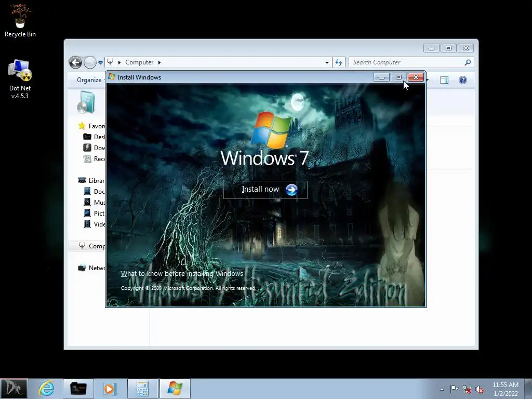The height and width of the screenshot is (399, 532).
Task: Open the calculator taskbar icon
Action: 142,389
